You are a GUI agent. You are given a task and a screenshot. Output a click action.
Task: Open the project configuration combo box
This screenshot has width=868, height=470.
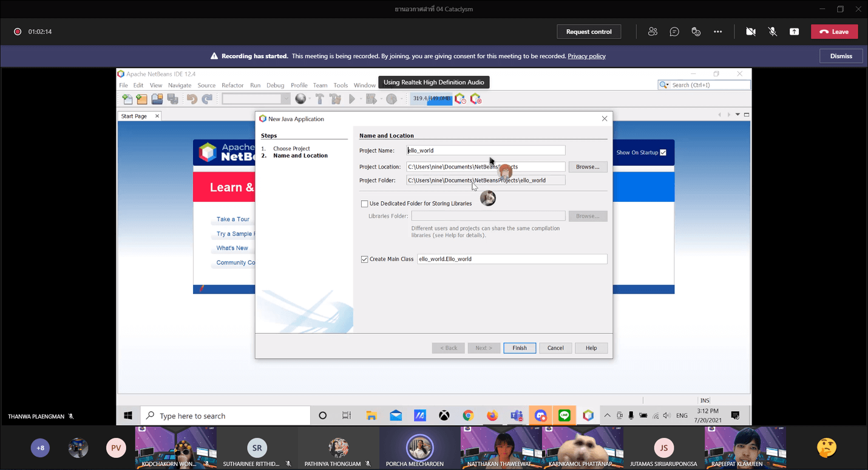[256, 99]
